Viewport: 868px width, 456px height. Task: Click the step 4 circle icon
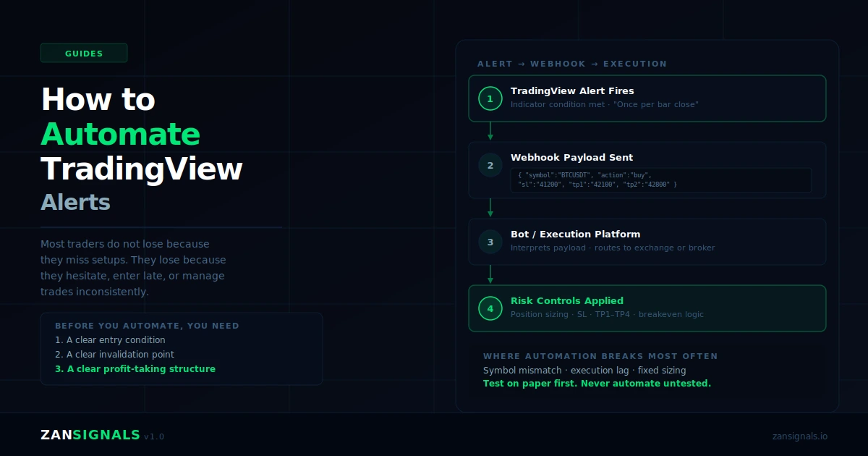(490, 308)
